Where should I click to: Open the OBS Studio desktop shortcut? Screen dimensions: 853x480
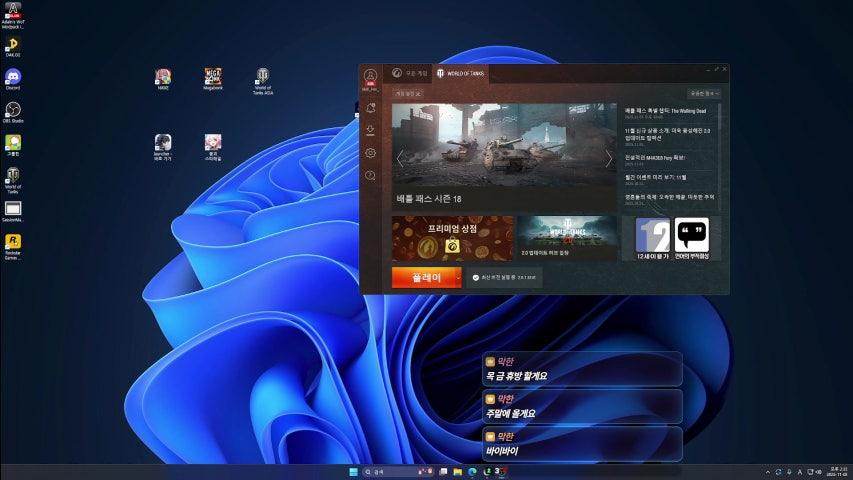[13, 110]
